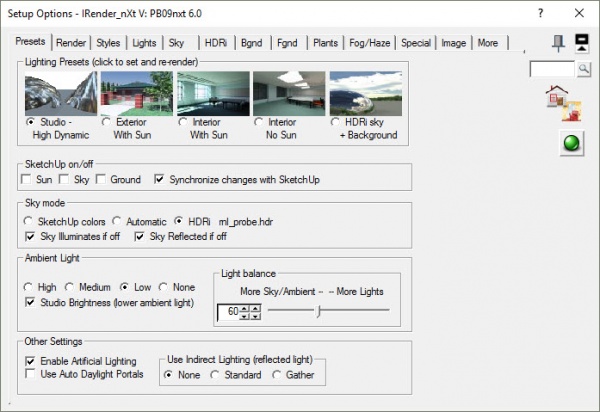Click the search text field
This screenshot has width=600, height=412.
coord(552,69)
